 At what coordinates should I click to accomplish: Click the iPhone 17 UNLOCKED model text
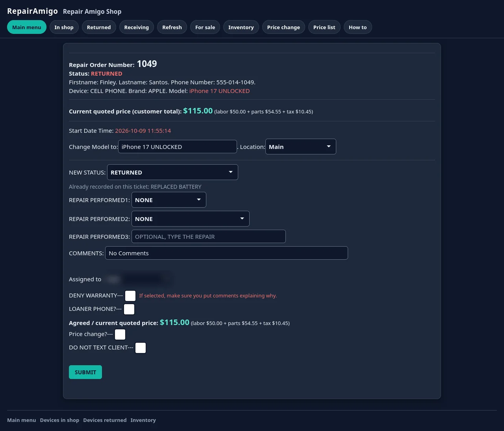(x=219, y=91)
